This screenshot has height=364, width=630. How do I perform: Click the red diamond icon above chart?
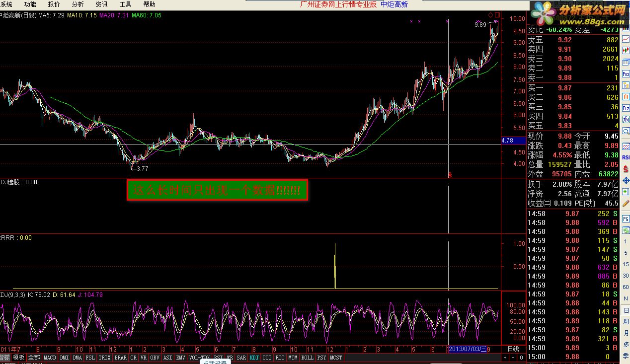tap(490, 14)
